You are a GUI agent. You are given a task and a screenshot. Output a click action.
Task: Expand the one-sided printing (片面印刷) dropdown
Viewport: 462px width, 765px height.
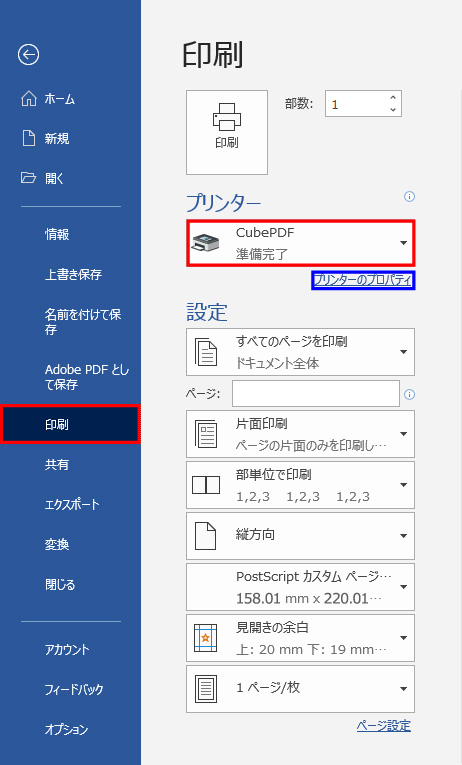pyautogui.click(x=301, y=434)
